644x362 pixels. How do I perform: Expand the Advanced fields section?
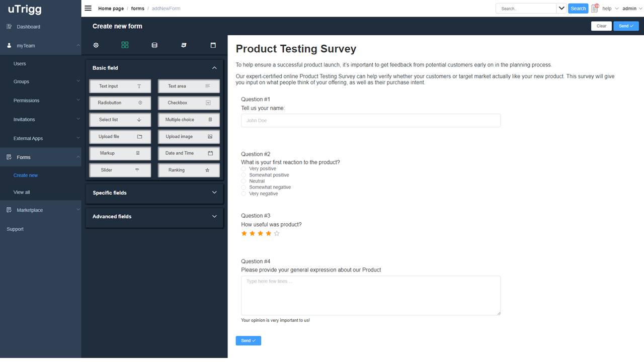(154, 216)
